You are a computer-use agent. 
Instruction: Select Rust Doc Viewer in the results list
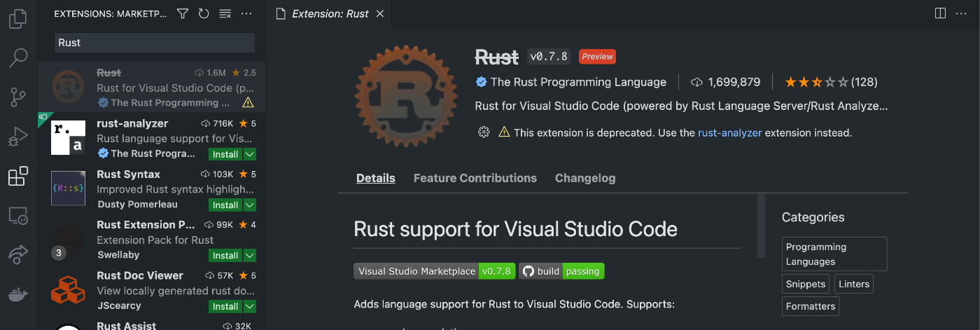(x=151, y=289)
